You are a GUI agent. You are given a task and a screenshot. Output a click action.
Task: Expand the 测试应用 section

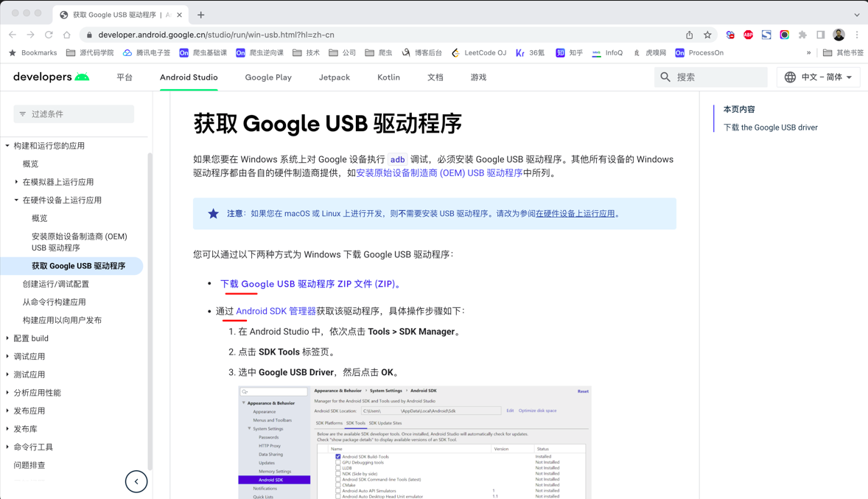click(x=7, y=374)
